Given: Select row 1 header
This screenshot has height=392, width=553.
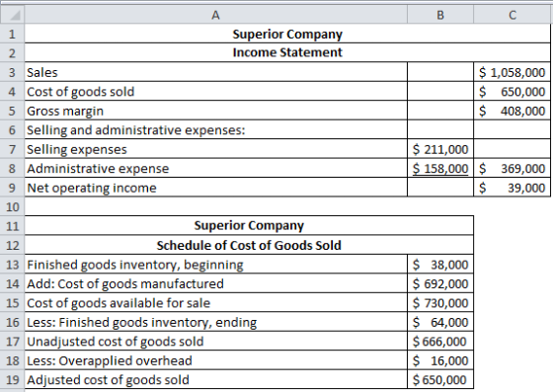Looking at the screenshot, I should (x=12, y=34).
